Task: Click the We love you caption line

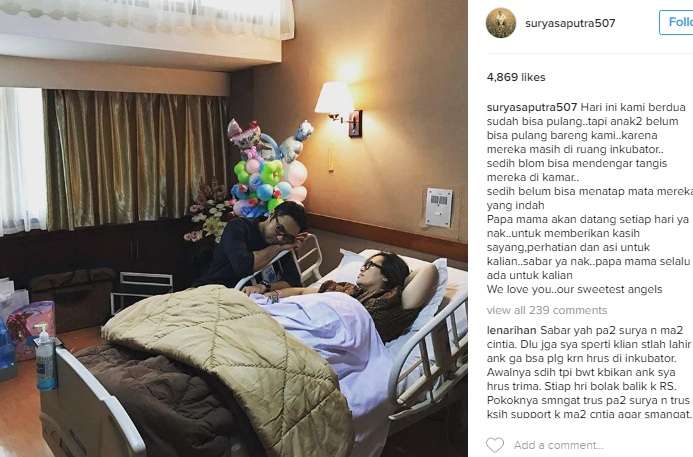Action: [574, 289]
